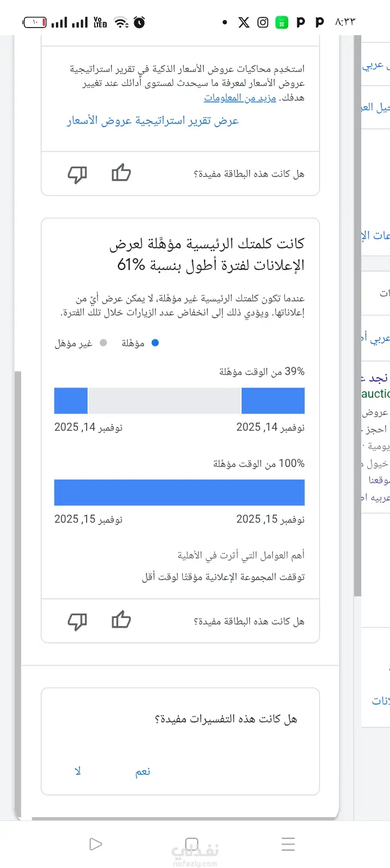Open "عرض تقرير استراتيجية عروض الأسعار" link
Viewport: 390px width, 868px height.
[153, 121]
